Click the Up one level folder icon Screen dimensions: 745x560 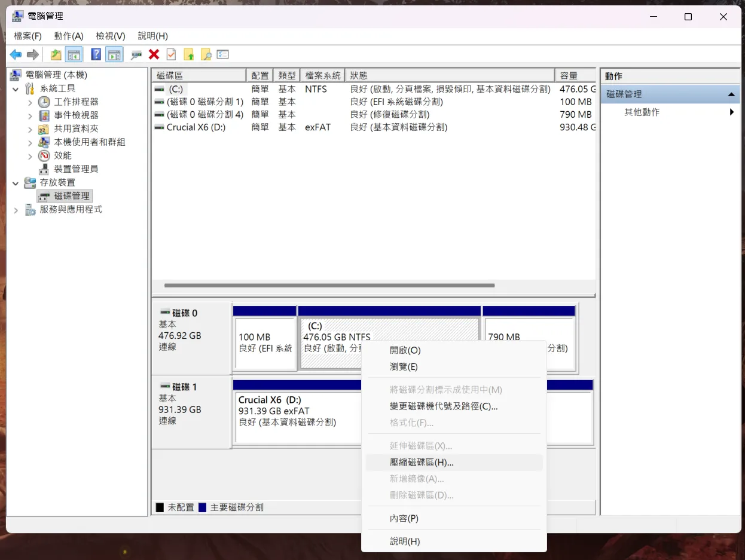56,55
